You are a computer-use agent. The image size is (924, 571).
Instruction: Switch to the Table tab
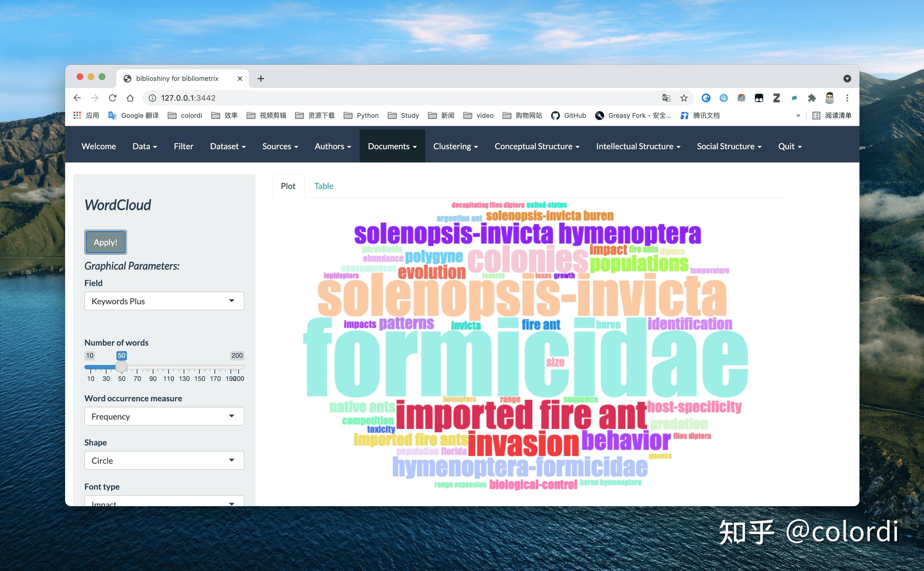coord(324,186)
